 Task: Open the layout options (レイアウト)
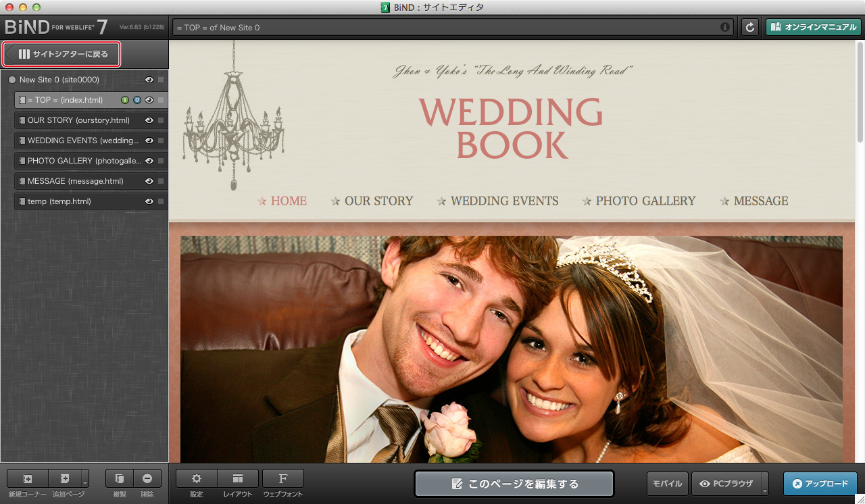tap(238, 478)
